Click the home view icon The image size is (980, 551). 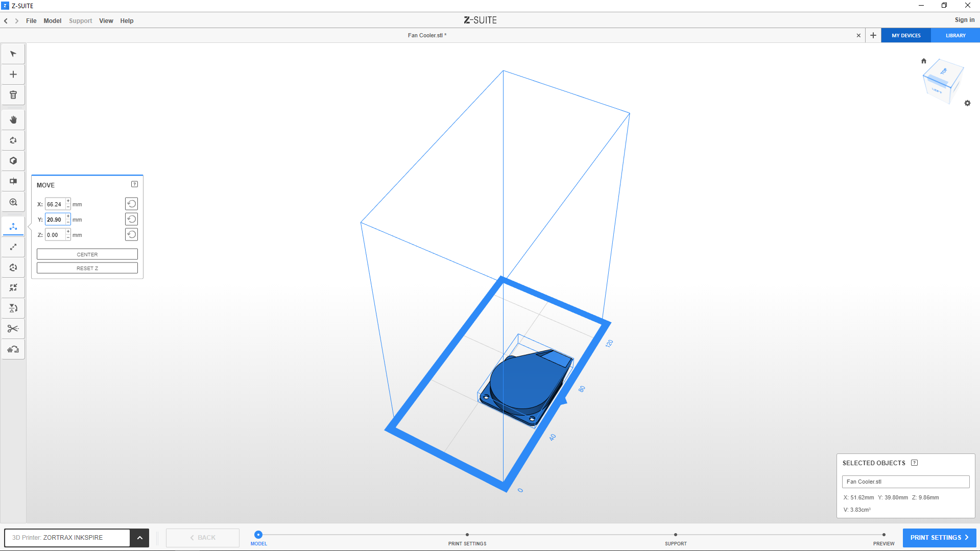point(923,61)
